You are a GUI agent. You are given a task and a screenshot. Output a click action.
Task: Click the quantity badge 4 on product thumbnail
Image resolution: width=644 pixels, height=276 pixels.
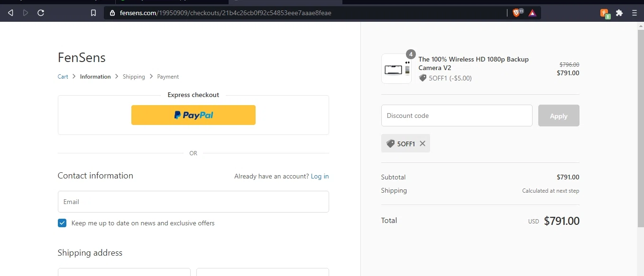411,54
